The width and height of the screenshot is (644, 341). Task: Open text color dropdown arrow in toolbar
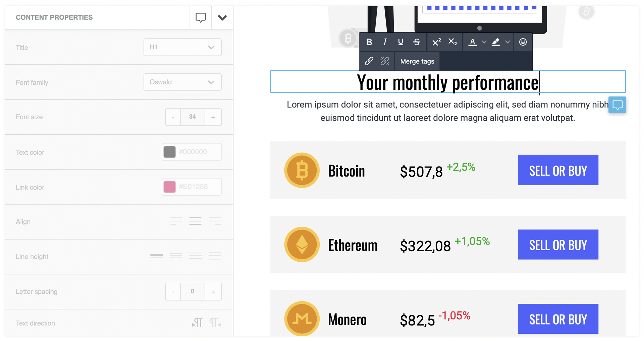(x=484, y=42)
